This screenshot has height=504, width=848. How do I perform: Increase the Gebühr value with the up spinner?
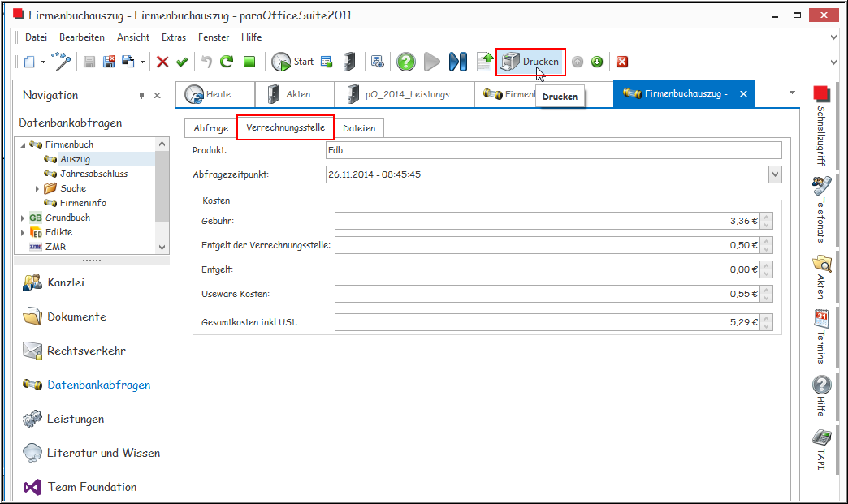767,218
